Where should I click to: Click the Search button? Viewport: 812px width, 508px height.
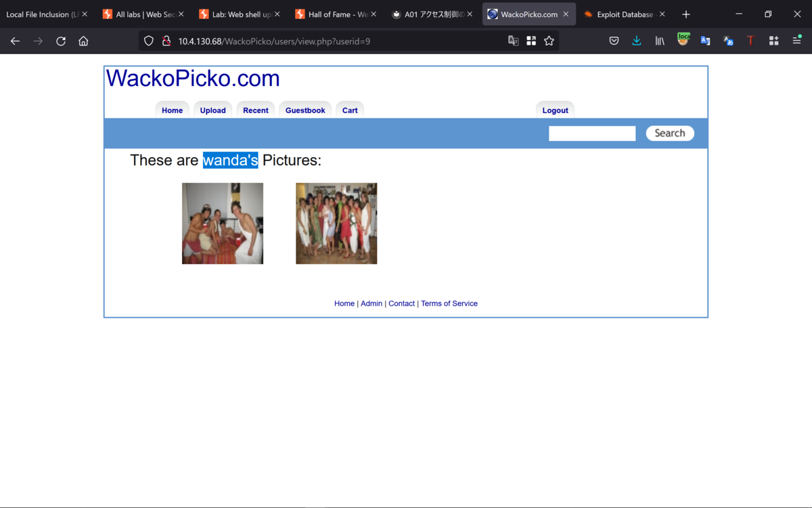(669, 133)
